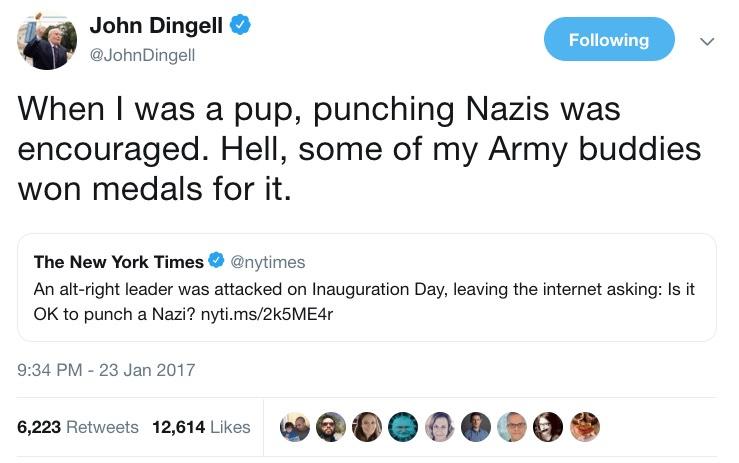Click avatar of man in blue shirt
The height and width of the screenshot is (463, 739).
click(476, 427)
